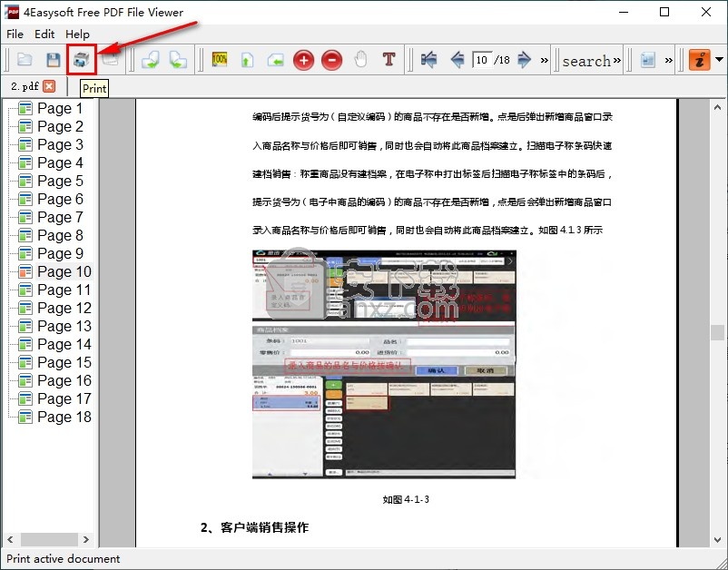Select Page 15 in page tree

[64, 362]
